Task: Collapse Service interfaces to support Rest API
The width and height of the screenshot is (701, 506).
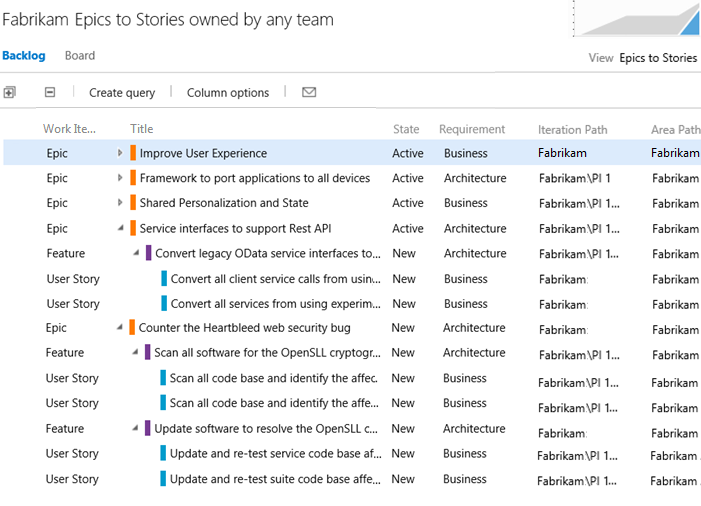Action: [120, 228]
